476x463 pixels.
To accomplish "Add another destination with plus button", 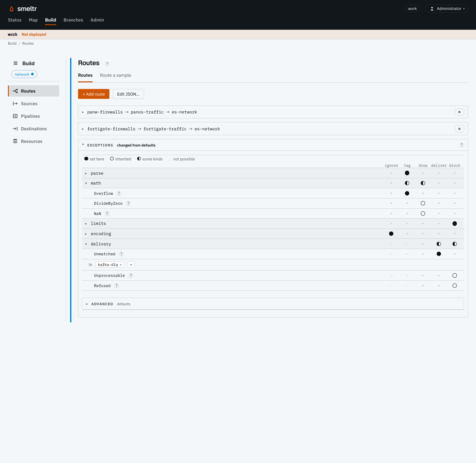I will 131,265.
